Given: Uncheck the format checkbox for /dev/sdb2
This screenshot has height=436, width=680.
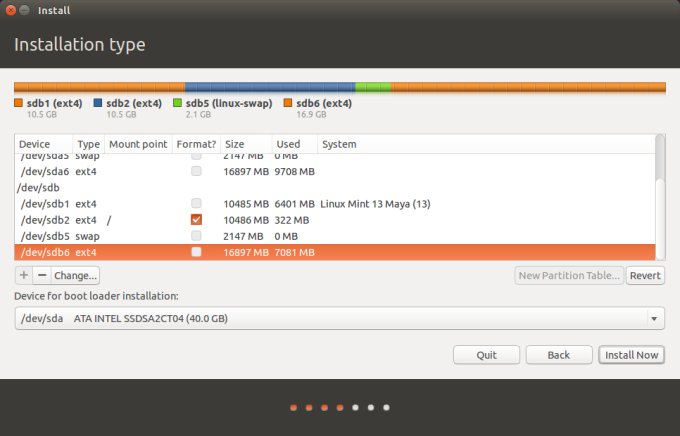Looking at the screenshot, I should (x=196, y=220).
